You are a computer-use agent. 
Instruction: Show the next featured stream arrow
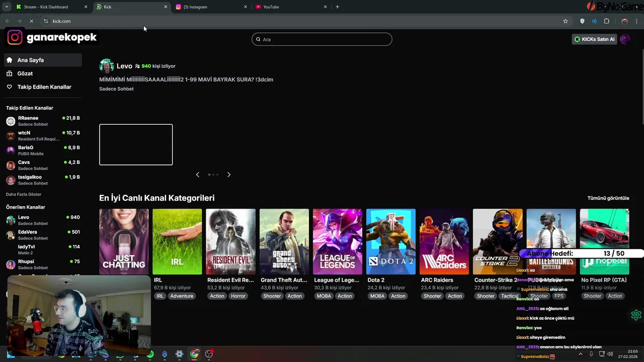pos(229,174)
